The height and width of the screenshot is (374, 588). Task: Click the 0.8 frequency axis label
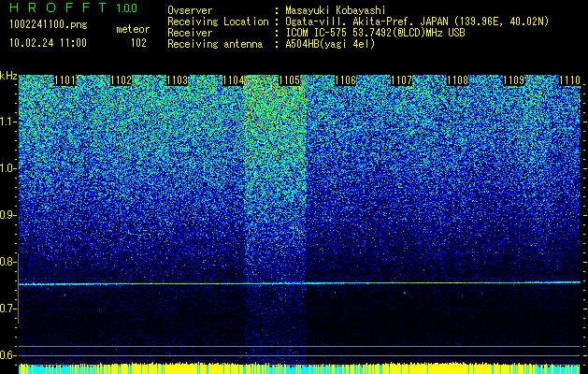(x=7, y=262)
